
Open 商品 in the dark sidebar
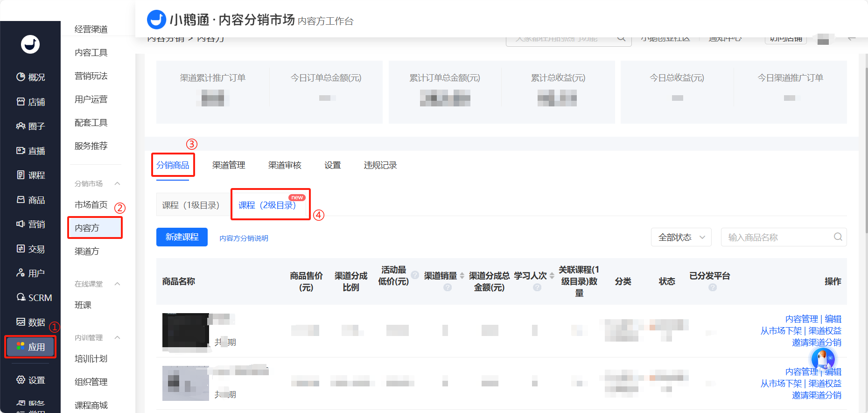coord(30,200)
